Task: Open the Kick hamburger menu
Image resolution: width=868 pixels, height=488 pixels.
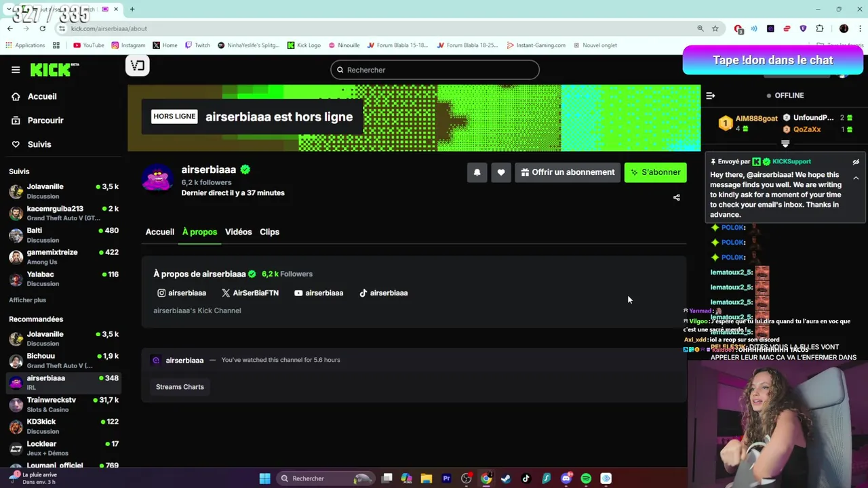Action: coord(16,70)
